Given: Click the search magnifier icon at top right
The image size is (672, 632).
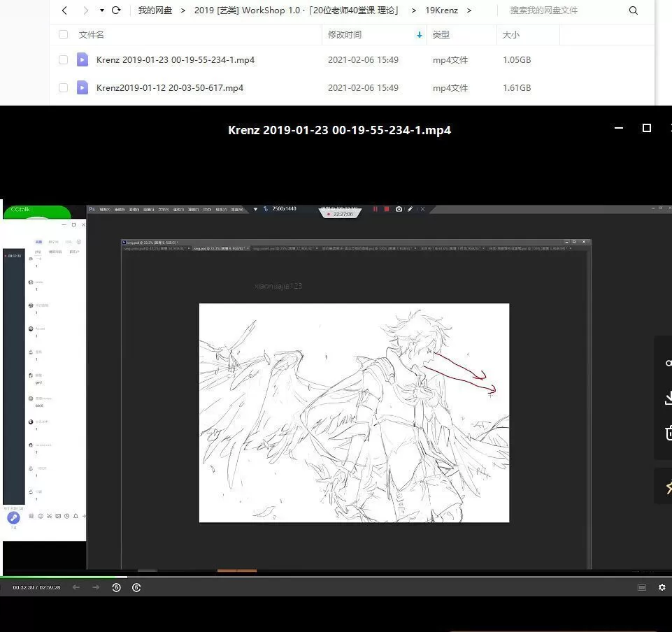Looking at the screenshot, I should click(x=633, y=10).
